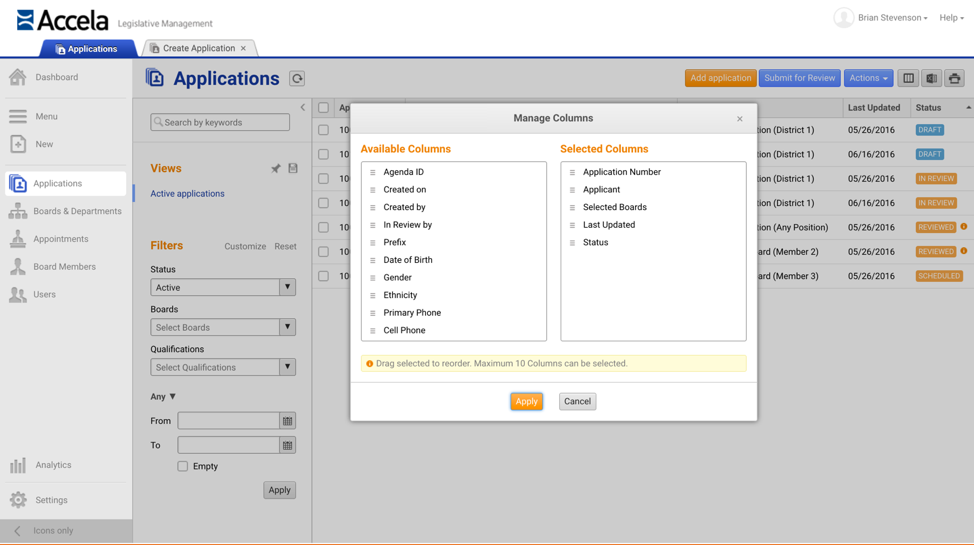Click the export to Excel icon

(x=931, y=78)
